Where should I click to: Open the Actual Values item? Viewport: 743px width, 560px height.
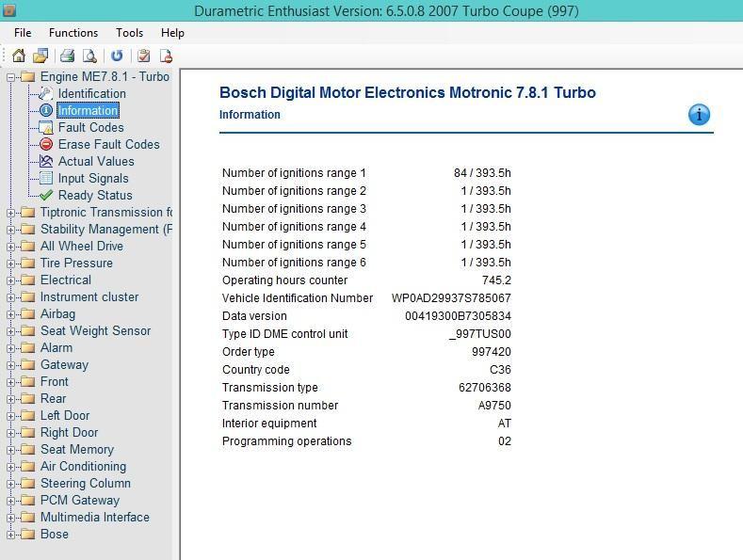[x=96, y=161]
